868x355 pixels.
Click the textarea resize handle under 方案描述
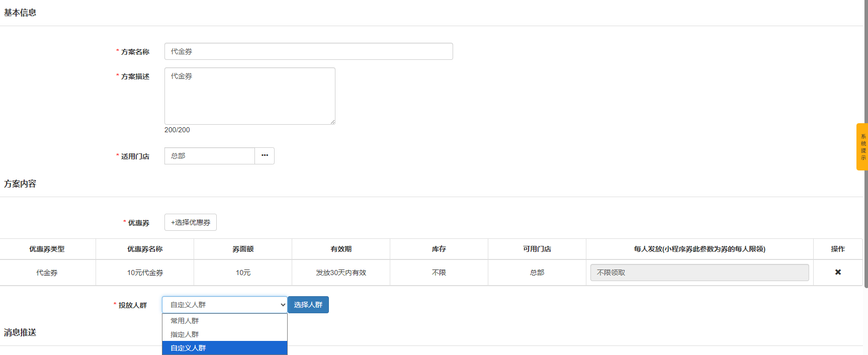coord(332,122)
